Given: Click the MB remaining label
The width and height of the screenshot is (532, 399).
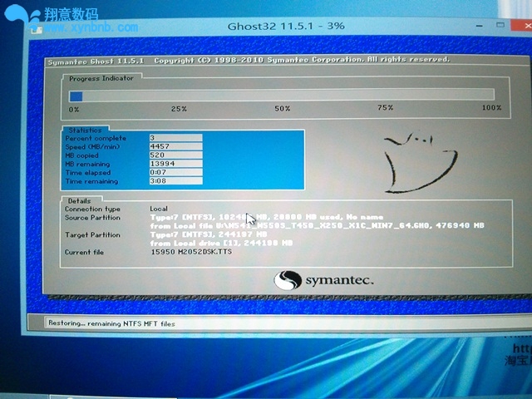Looking at the screenshot, I should point(87,165).
